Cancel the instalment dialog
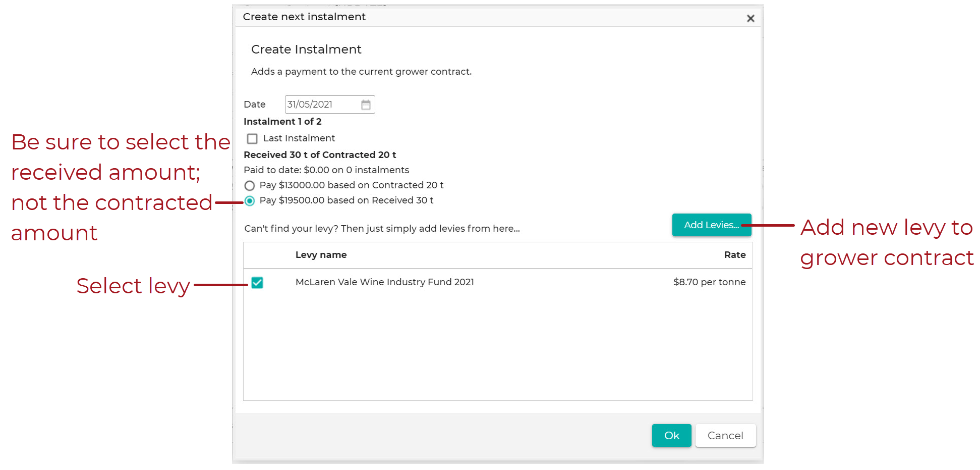This screenshot has width=980, height=470. tap(725, 436)
